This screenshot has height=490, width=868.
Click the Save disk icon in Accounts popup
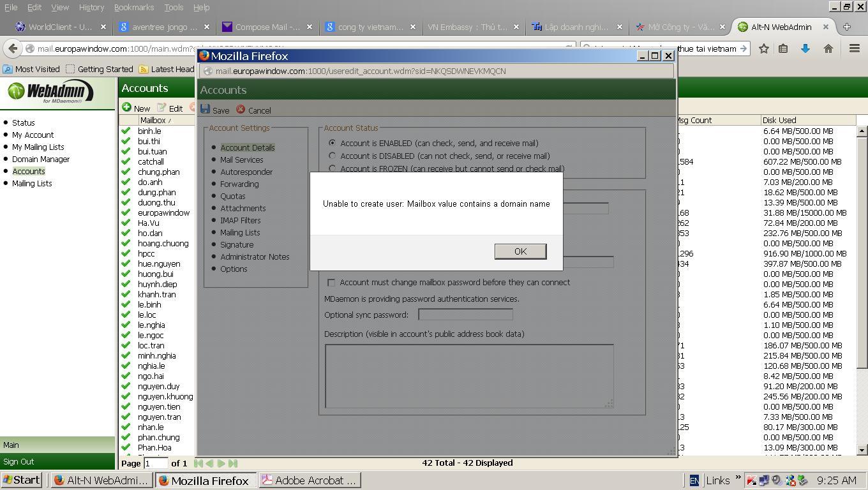[205, 109]
